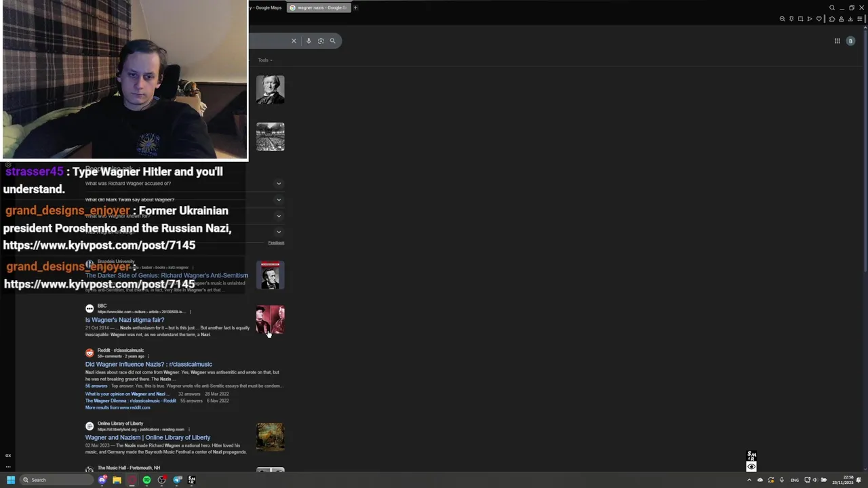Viewport: 868px width, 488px height.
Task: Open OBS Studio from the taskbar
Action: [x=162, y=480]
